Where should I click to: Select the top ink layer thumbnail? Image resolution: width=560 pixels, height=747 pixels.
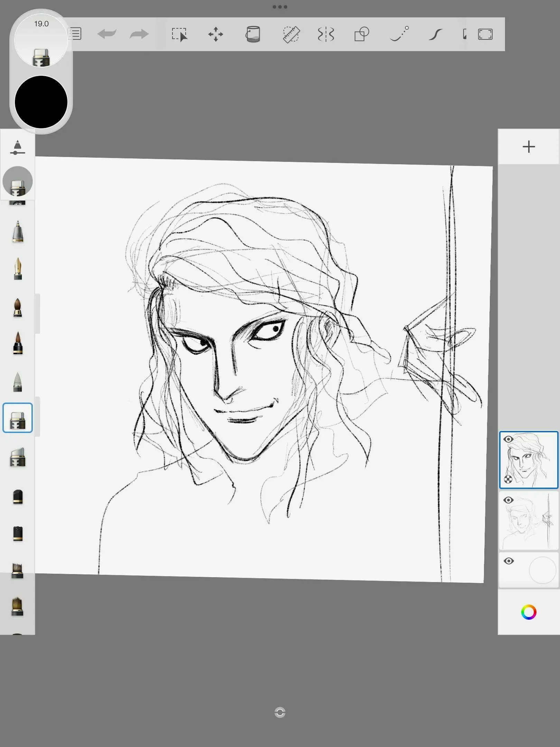pyautogui.click(x=529, y=460)
